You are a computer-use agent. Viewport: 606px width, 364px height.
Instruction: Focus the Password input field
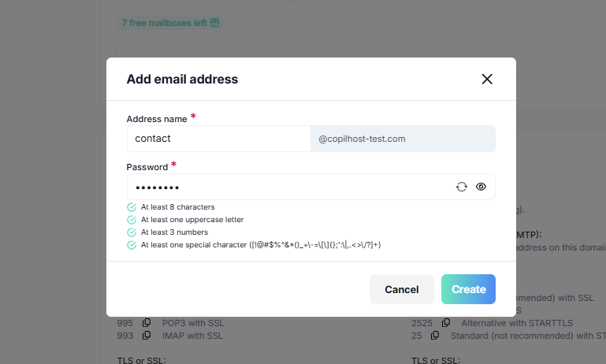[x=291, y=187]
